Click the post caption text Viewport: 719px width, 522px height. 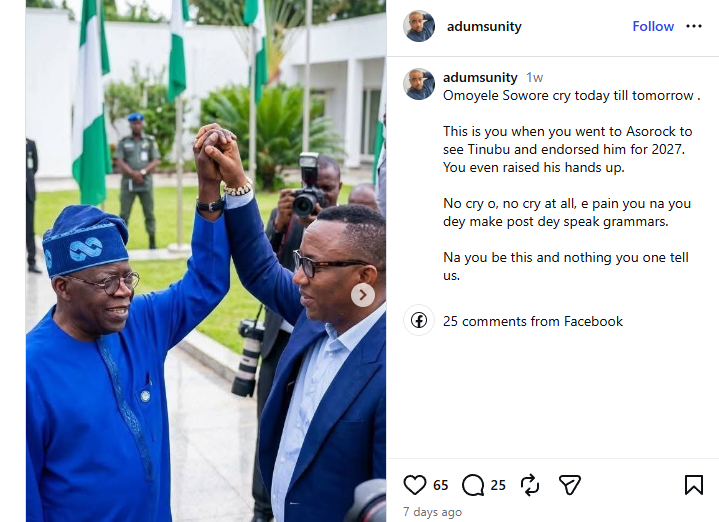(x=568, y=185)
